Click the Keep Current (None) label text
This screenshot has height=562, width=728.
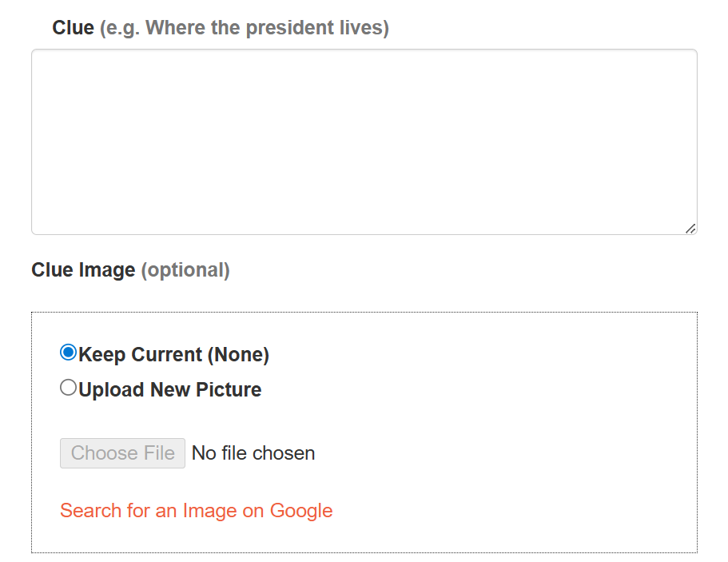[x=173, y=354]
